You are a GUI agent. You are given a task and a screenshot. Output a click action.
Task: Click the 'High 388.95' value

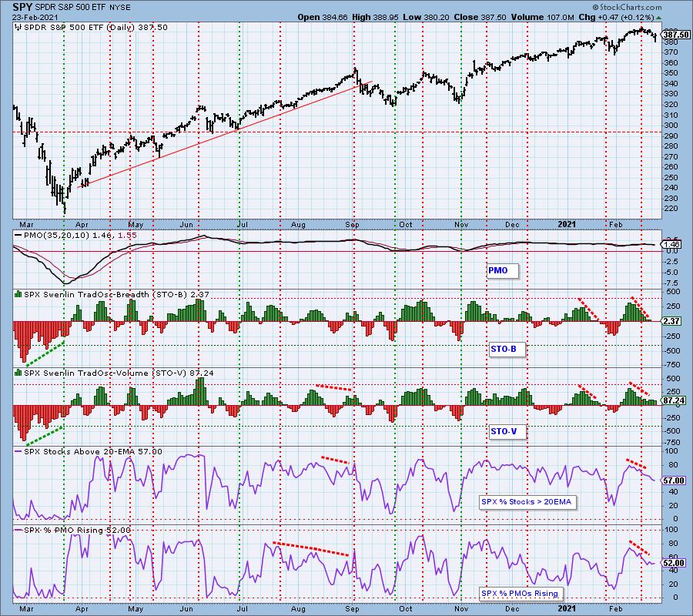point(375,17)
